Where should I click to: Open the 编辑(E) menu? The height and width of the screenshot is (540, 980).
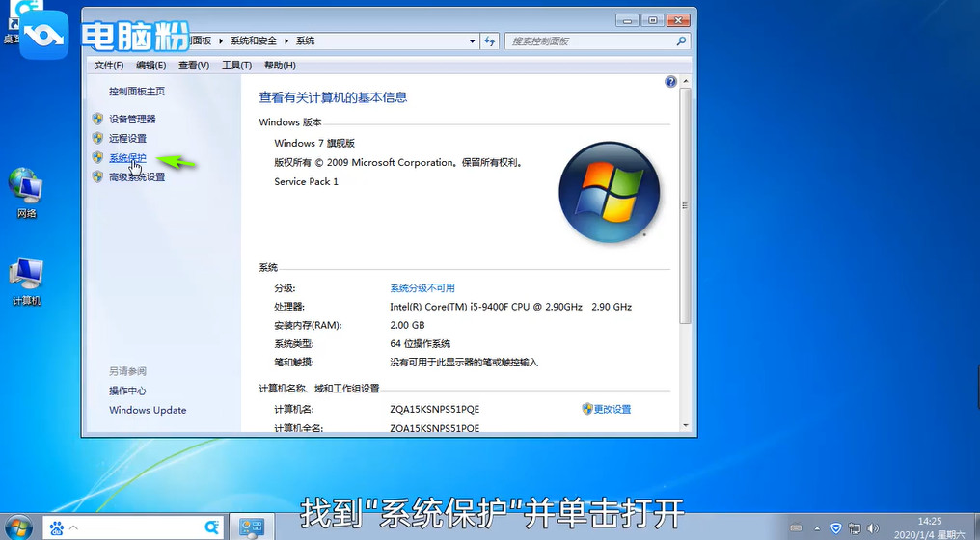(151, 65)
